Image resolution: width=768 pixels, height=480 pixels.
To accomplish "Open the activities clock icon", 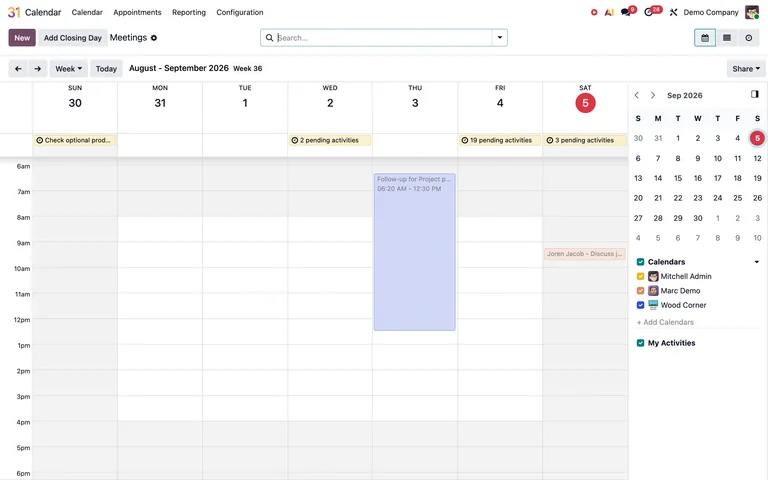I will 648,12.
